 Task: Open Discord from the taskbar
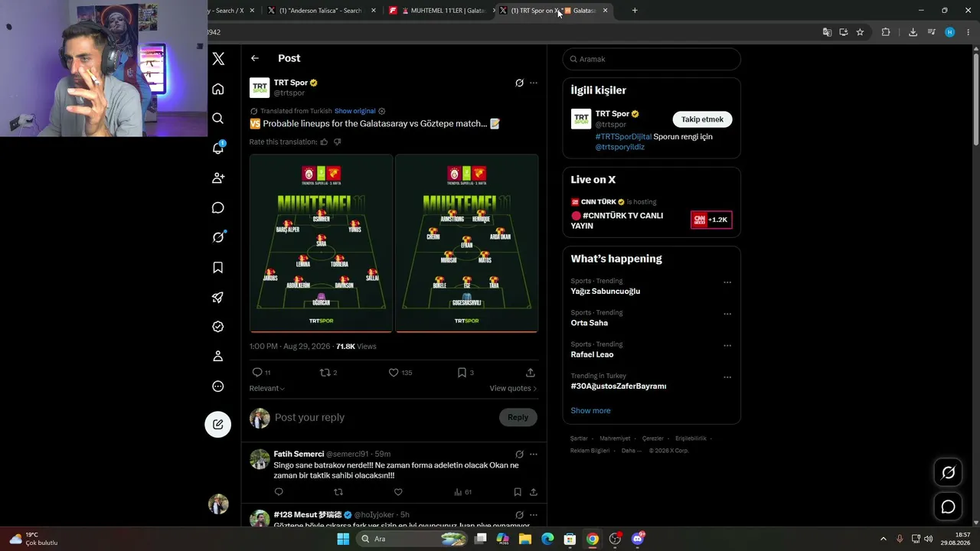click(638, 539)
